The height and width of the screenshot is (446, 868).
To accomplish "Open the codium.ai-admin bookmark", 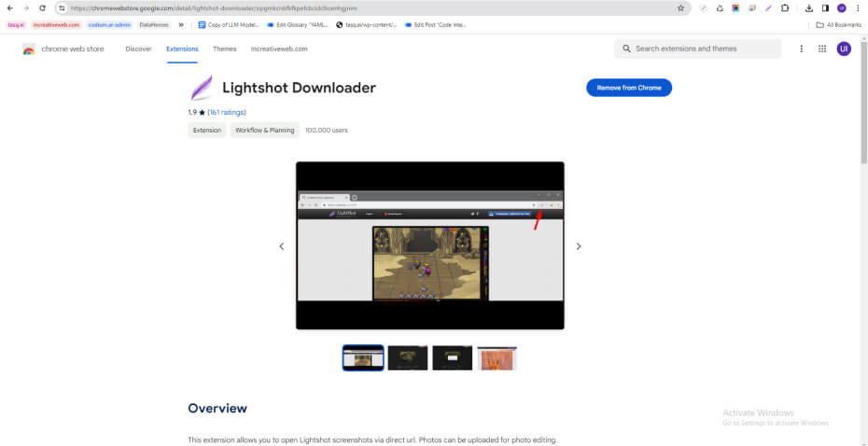I will [109, 25].
